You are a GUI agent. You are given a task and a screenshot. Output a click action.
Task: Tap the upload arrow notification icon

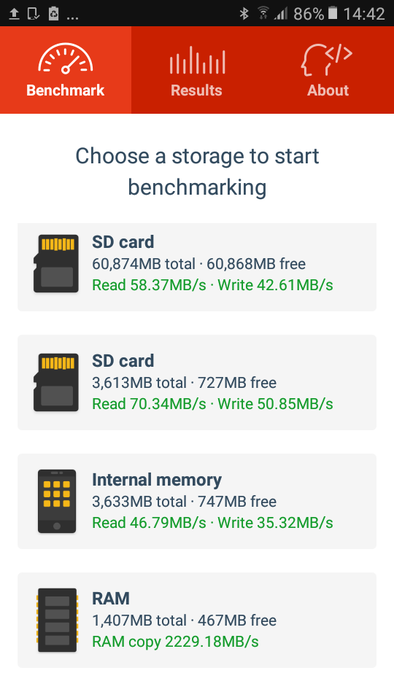point(14,14)
